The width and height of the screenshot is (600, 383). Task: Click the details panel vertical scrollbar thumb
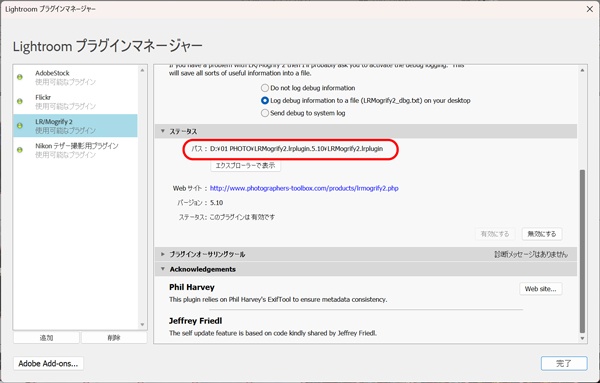point(582,251)
